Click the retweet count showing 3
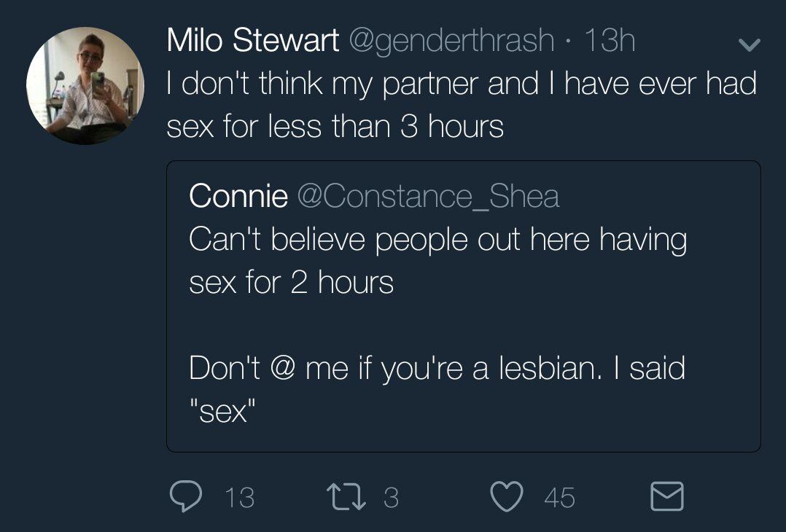Viewport: 786px width, 532px height. (391, 498)
